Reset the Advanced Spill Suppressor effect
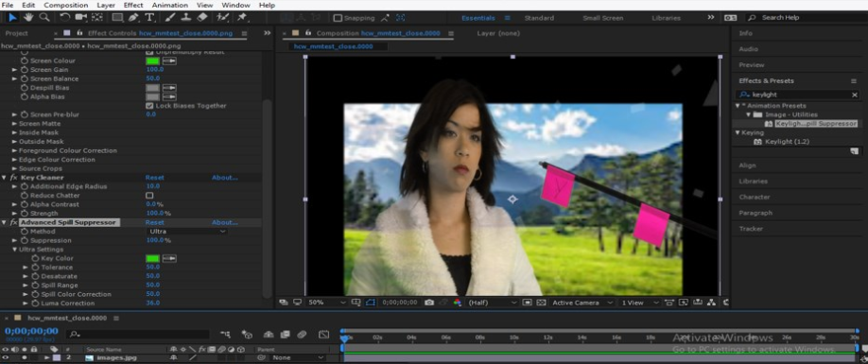This screenshot has height=364, width=868. (x=154, y=222)
